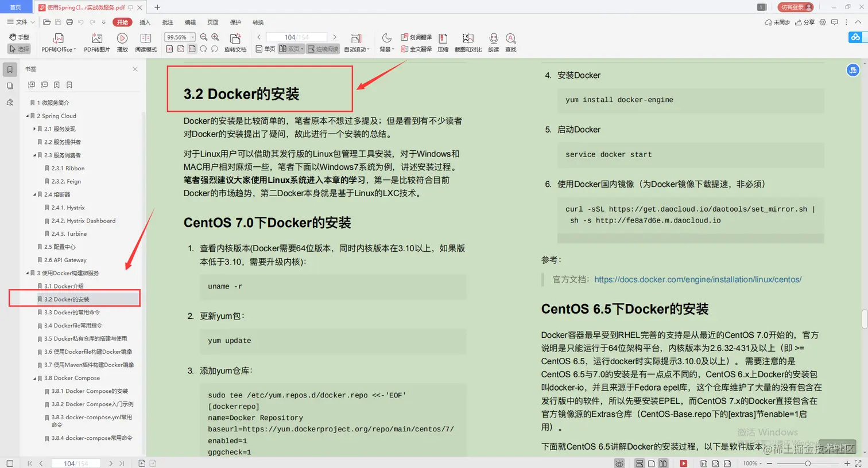Click the 截图和对比 screenshot tool

tap(471, 41)
